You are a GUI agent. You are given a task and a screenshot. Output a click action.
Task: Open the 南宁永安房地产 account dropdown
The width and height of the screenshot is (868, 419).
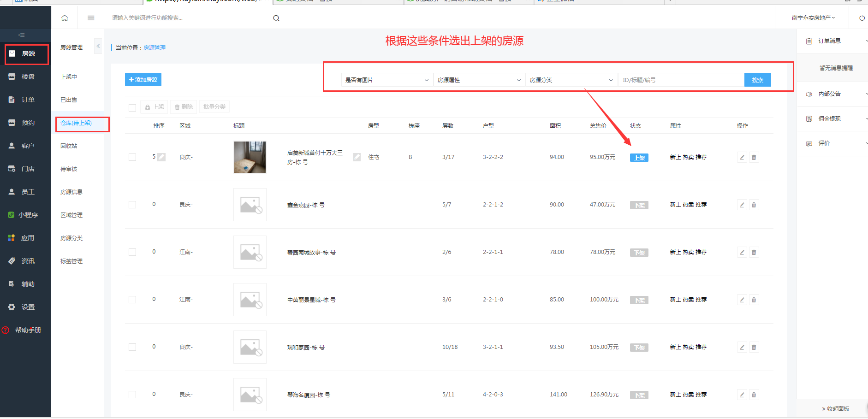coord(814,18)
